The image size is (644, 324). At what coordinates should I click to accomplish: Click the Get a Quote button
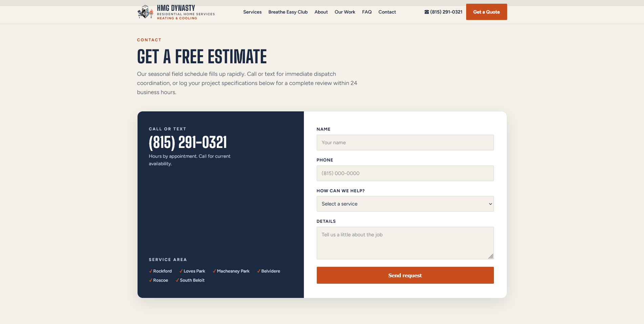click(486, 12)
